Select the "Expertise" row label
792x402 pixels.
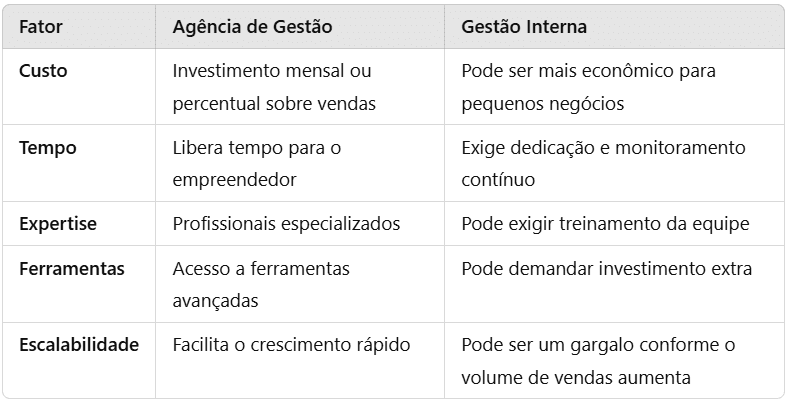(x=58, y=224)
